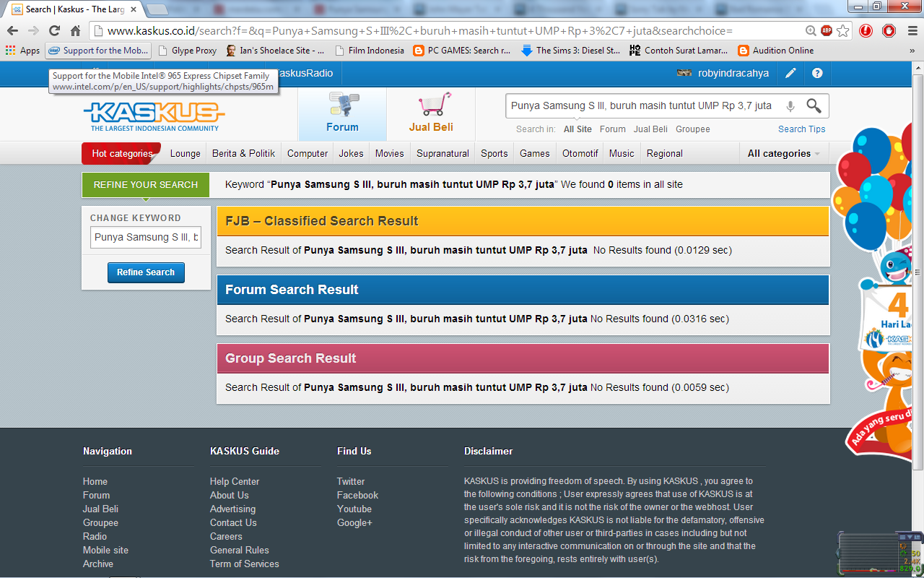This screenshot has height=578, width=924.
Task: Set search scope to Groupee
Action: click(693, 129)
